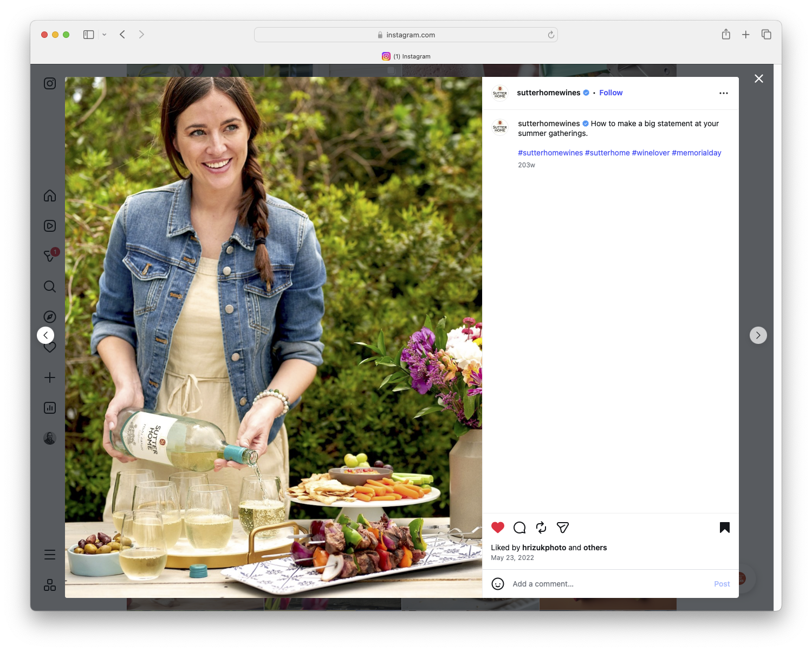Image resolution: width=812 pixels, height=651 pixels.
Task: Open the Instagram home feed
Action: [x=49, y=196]
